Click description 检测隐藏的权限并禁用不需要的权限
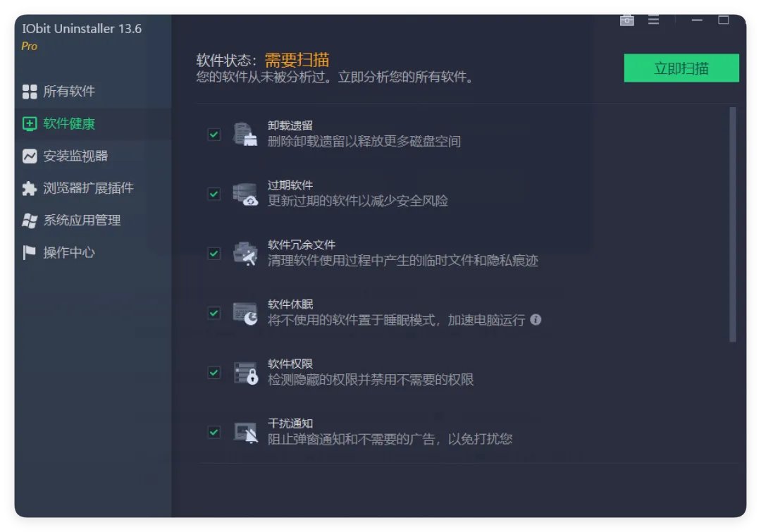This screenshot has width=761, height=532. click(x=371, y=380)
